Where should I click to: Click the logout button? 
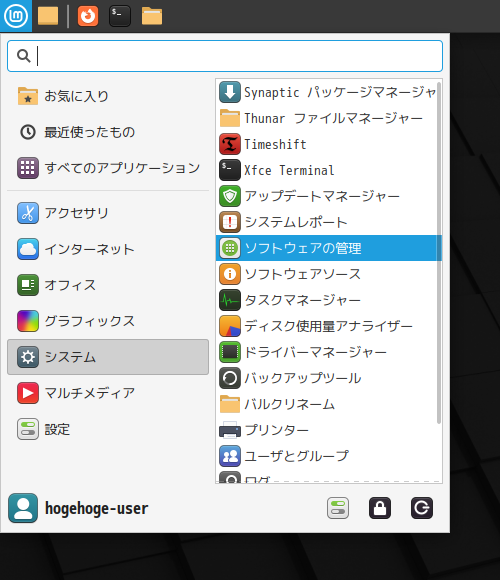click(422, 508)
